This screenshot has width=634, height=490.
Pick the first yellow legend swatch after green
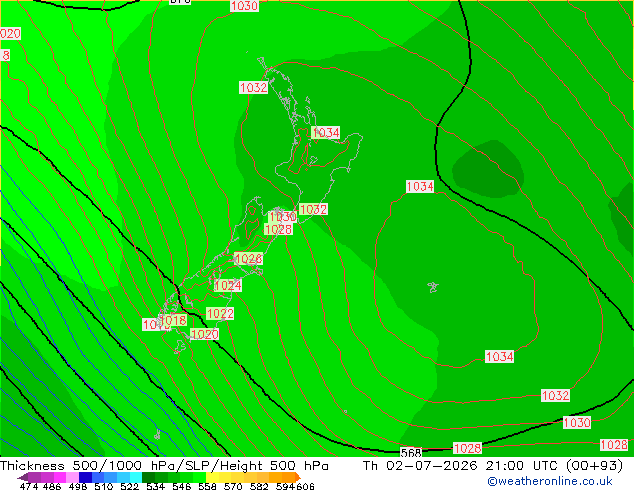tap(212, 477)
